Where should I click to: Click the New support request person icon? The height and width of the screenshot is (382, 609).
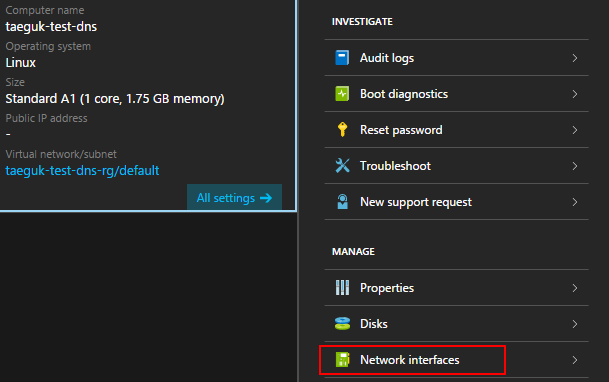pos(342,202)
